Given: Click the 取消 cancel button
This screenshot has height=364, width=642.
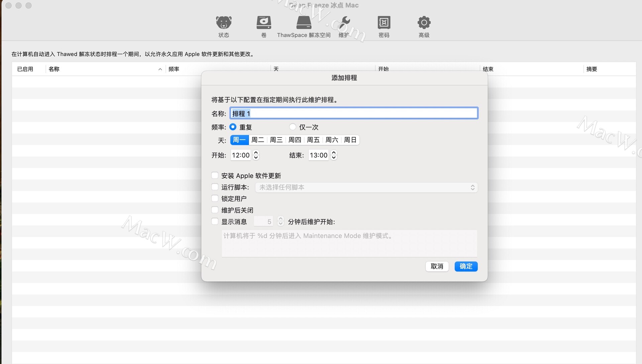Looking at the screenshot, I should pos(437,266).
